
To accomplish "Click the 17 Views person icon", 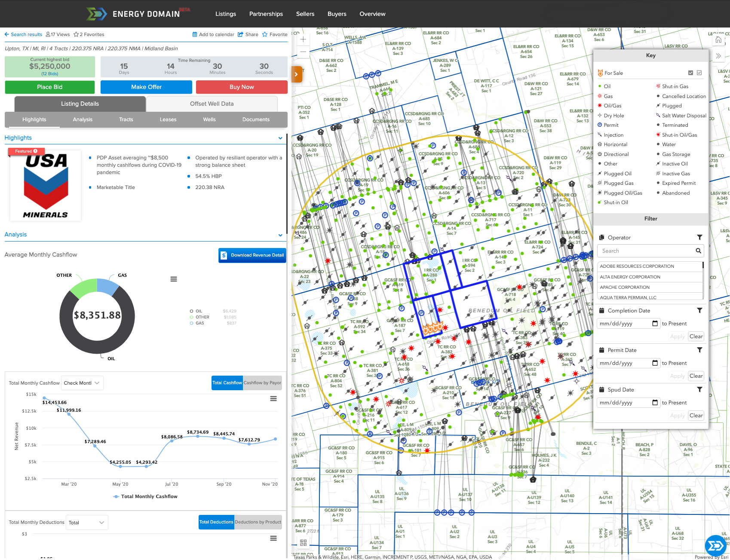I will pyautogui.click(x=48, y=34).
